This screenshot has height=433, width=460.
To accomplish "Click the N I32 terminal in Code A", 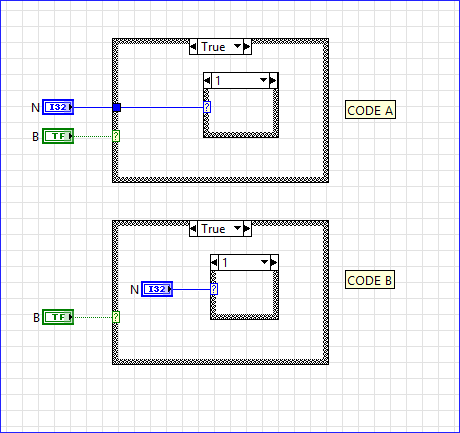I will tap(58, 107).
